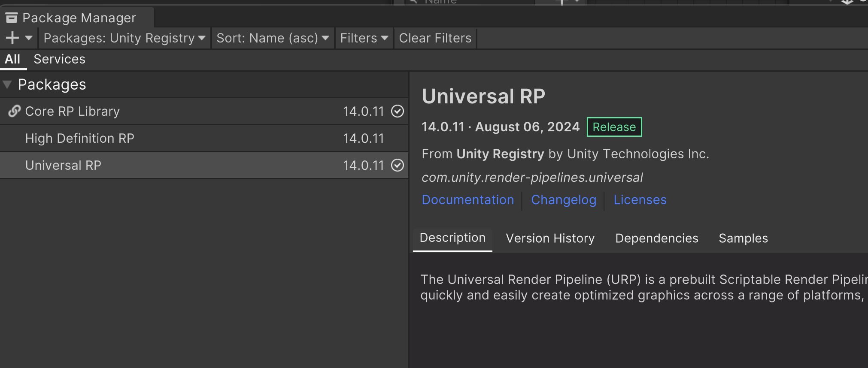Select the Core RP Library package
868x368 pixels.
coord(204,111)
